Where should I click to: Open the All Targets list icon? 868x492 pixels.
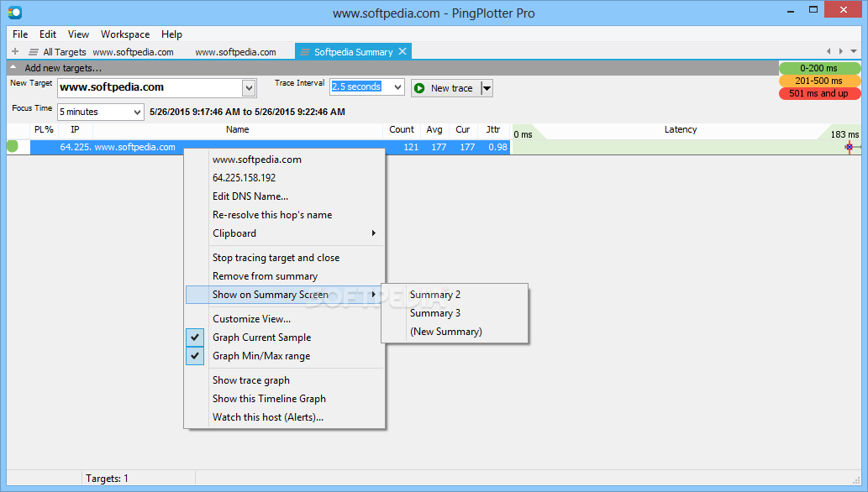[34, 52]
